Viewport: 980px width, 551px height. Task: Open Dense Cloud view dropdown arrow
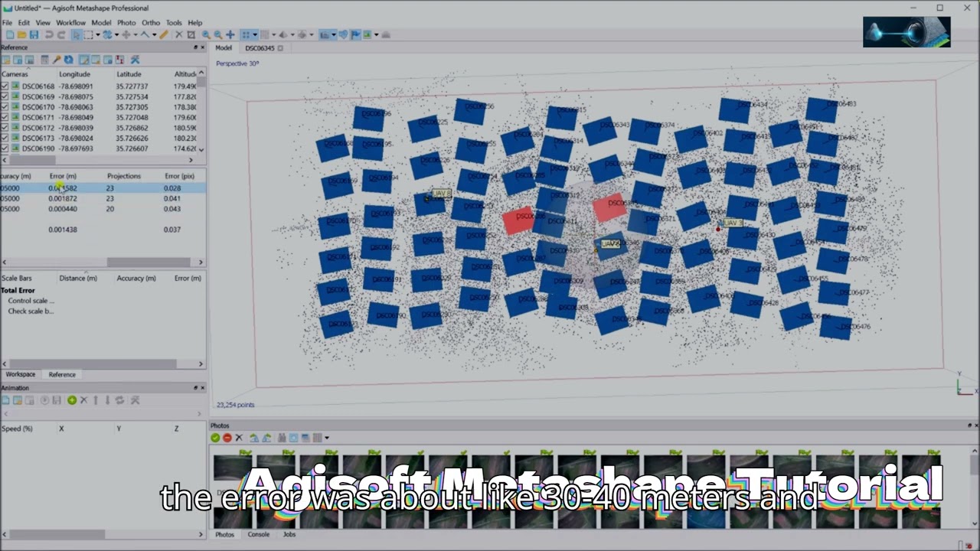click(273, 34)
